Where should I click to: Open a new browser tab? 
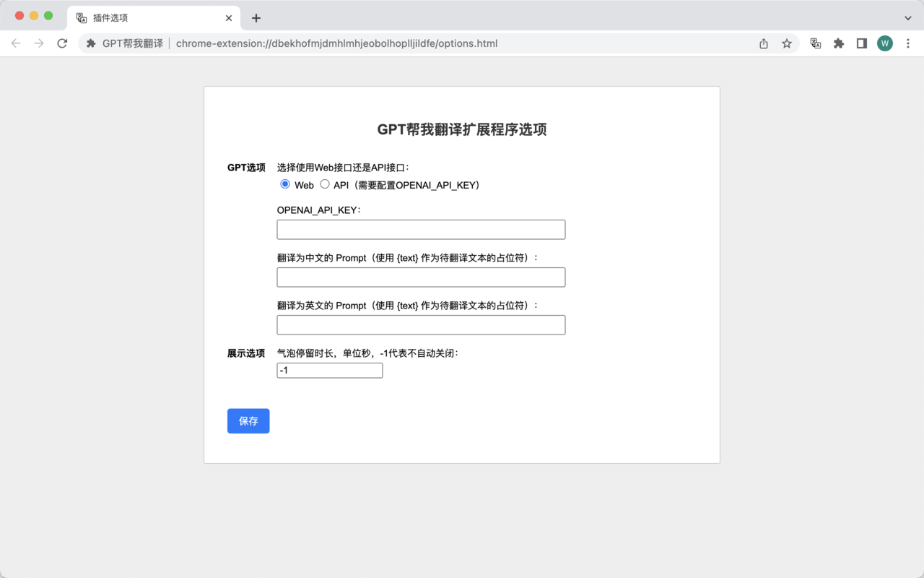tap(256, 18)
